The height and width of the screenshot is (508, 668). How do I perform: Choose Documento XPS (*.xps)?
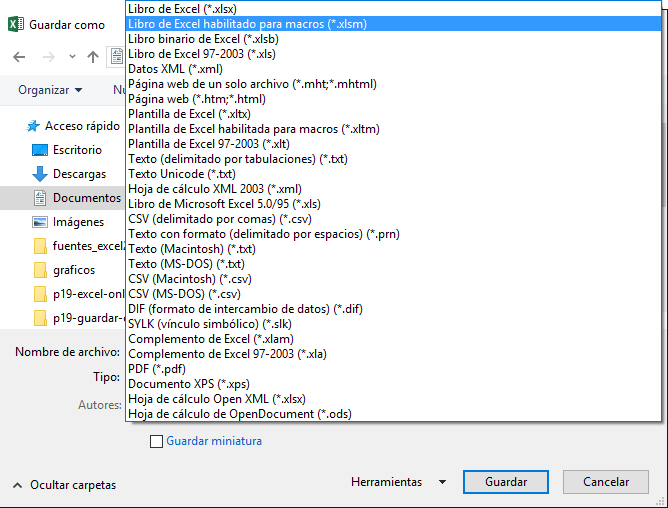[x=393, y=384]
